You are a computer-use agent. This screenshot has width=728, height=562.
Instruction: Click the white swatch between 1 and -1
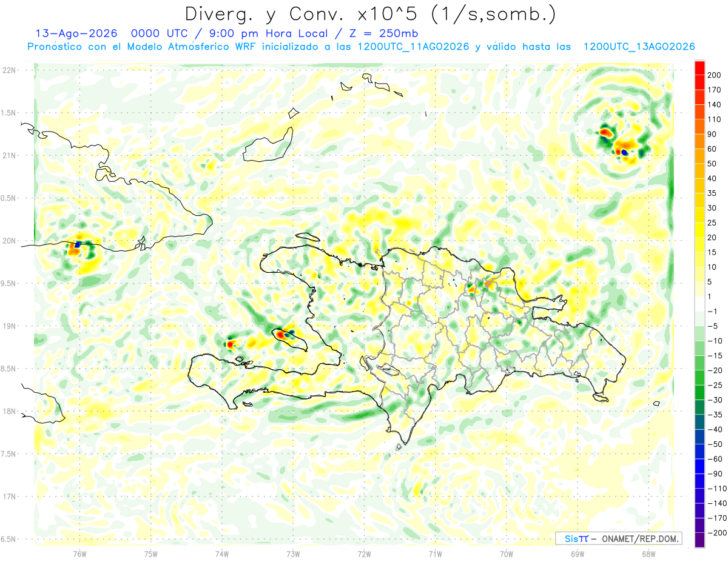[x=699, y=304]
